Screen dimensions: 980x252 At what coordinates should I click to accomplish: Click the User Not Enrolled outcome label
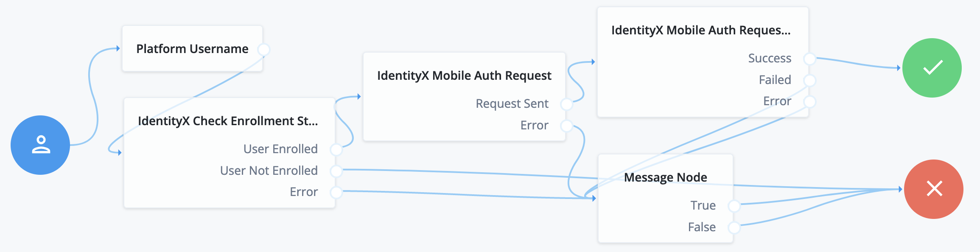(x=269, y=171)
